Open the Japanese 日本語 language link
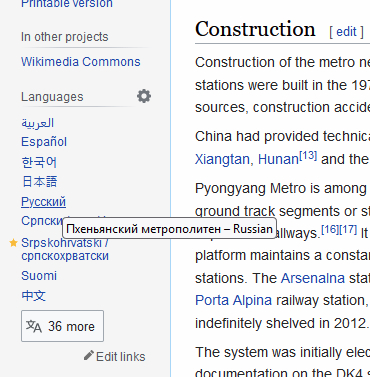 (x=39, y=182)
